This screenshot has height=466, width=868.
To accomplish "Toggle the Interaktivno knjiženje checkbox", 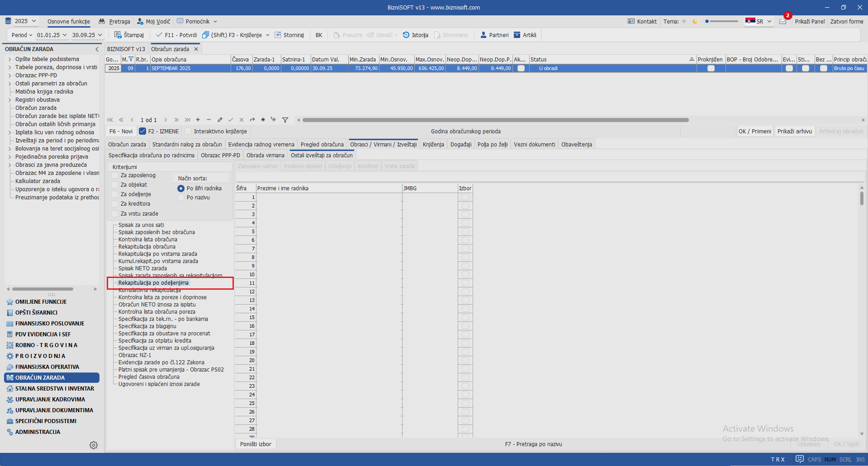I will 188,132.
